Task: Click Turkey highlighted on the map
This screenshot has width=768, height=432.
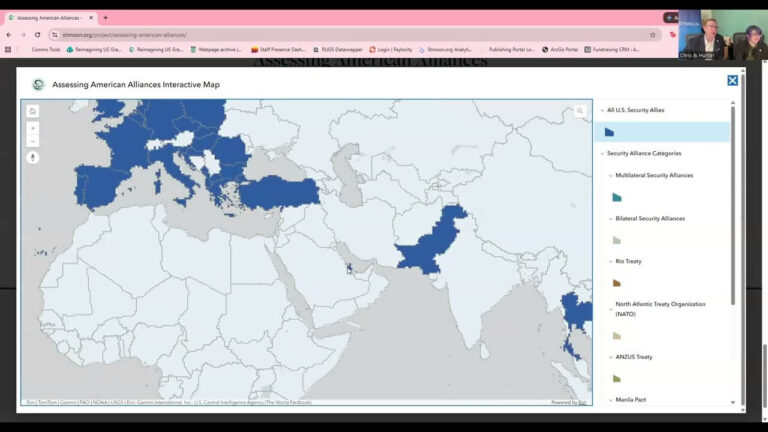Action: coord(279,193)
